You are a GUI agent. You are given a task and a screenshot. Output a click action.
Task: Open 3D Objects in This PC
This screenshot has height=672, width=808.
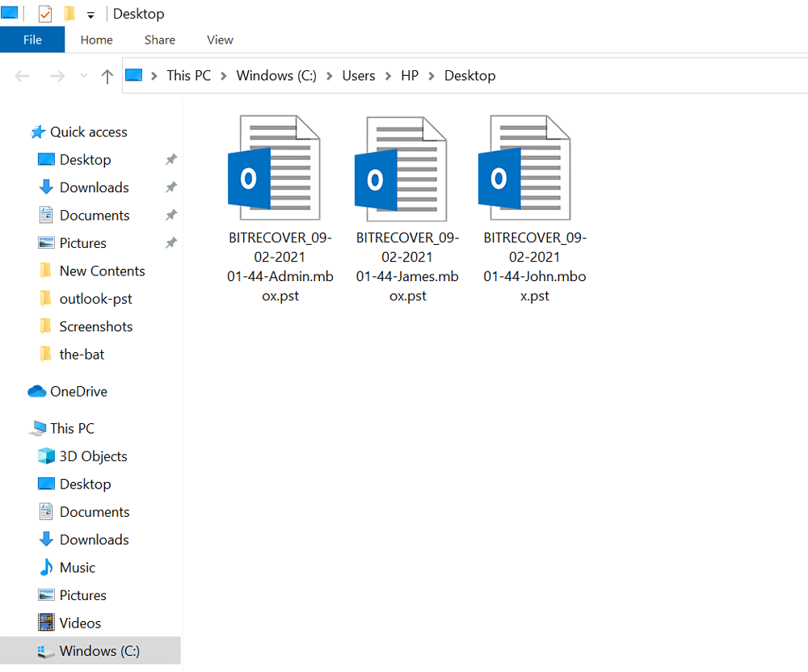93,456
